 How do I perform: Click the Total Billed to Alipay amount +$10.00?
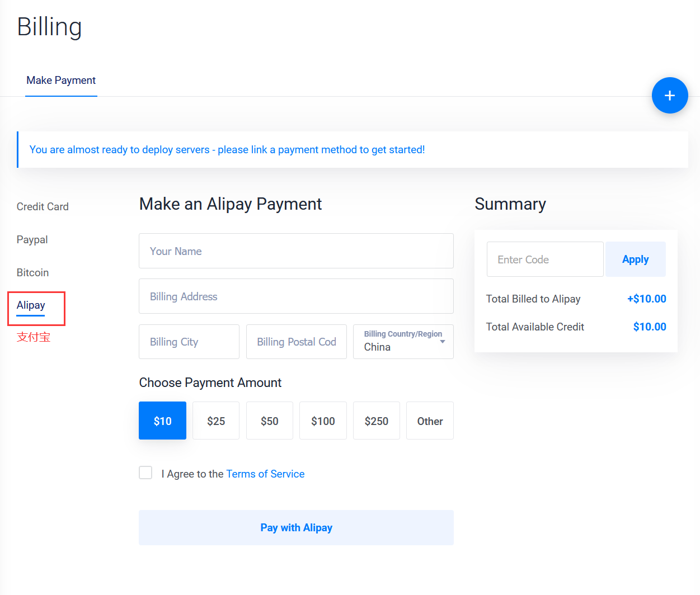click(647, 299)
